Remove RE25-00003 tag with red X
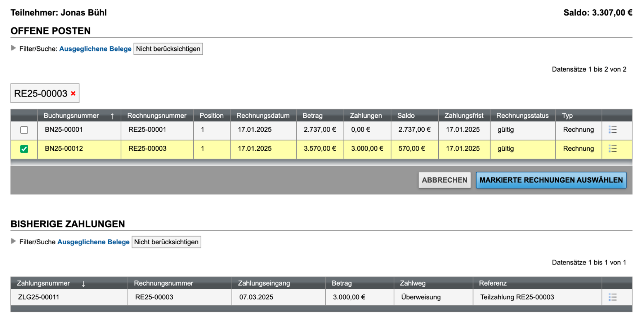Image resolution: width=644 pixels, height=318 pixels. click(x=73, y=94)
